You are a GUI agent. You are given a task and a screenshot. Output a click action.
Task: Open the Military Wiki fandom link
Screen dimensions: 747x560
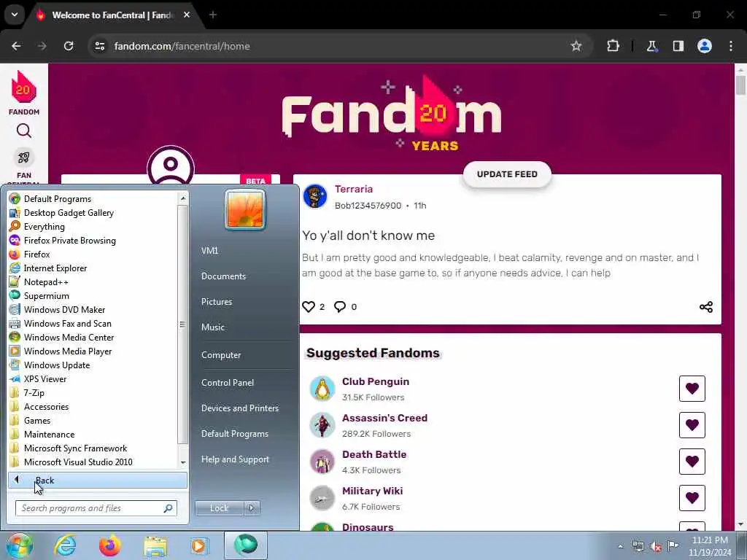pyautogui.click(x=372, y=491)
